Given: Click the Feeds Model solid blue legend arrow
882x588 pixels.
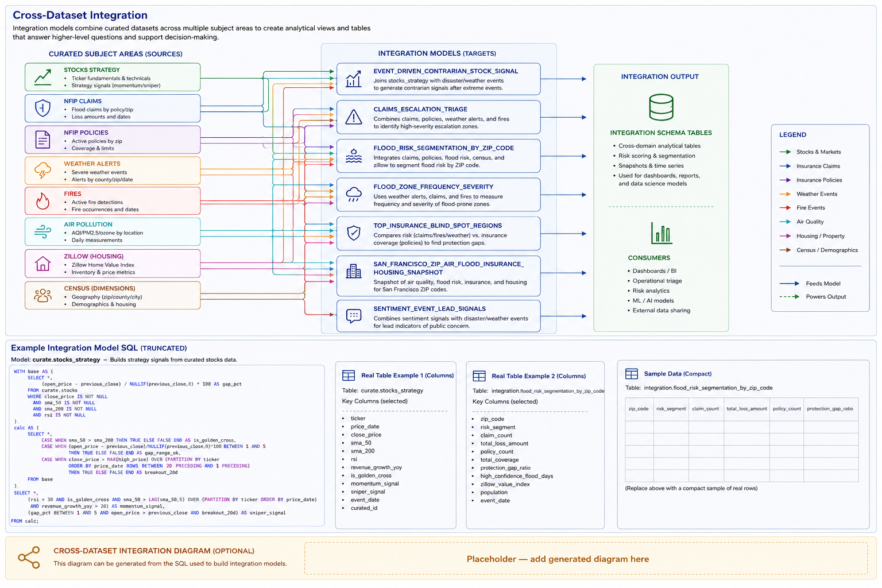Looking at the screenshot, I should click(x=790, y=284).
